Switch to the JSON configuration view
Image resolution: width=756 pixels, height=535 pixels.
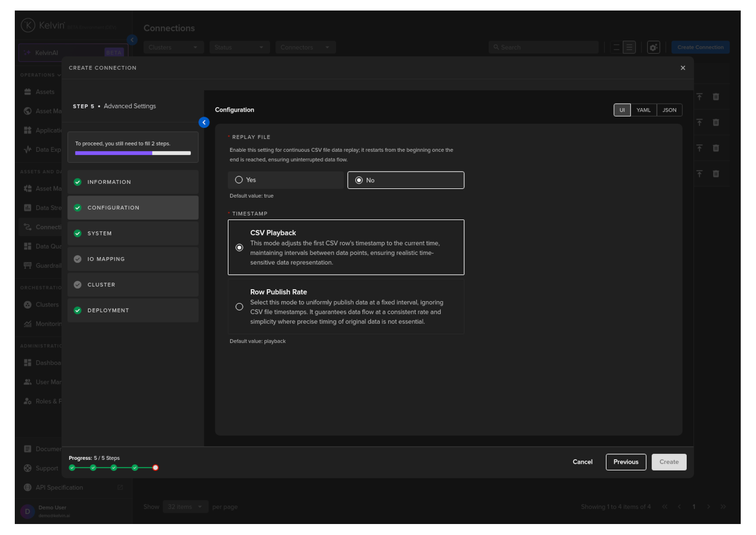tap(669, 110)
